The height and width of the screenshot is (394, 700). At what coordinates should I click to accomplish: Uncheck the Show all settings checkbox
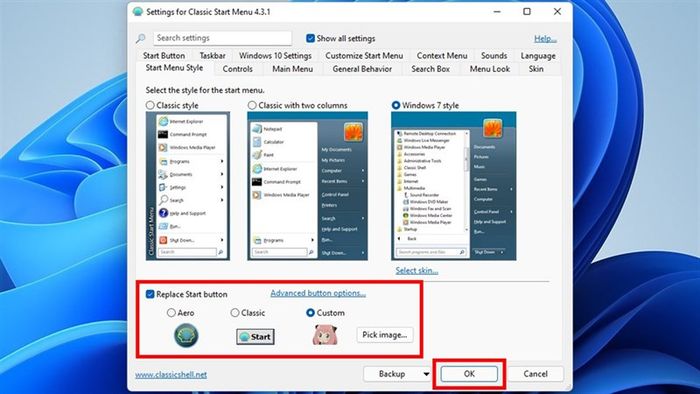click(x=310, y=38)
